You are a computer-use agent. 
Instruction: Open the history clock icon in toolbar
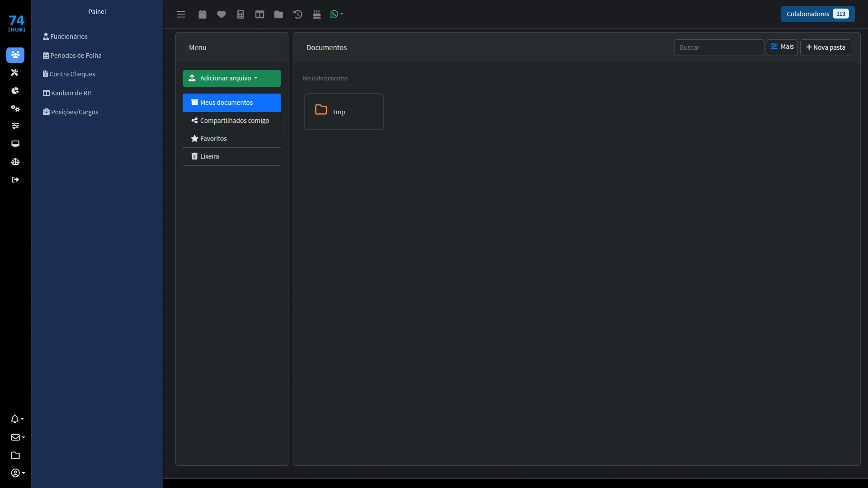tap(297, 14)
